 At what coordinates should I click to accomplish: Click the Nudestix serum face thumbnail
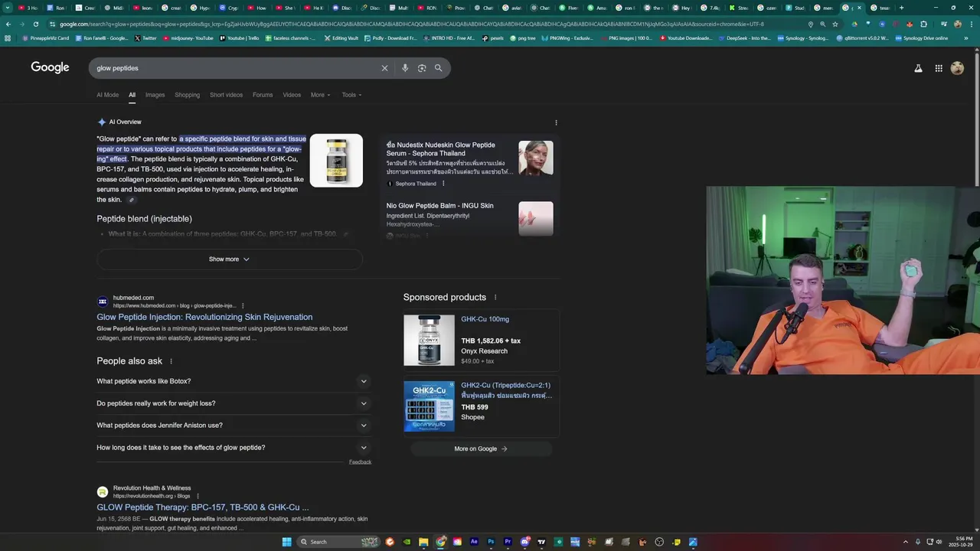536,158
